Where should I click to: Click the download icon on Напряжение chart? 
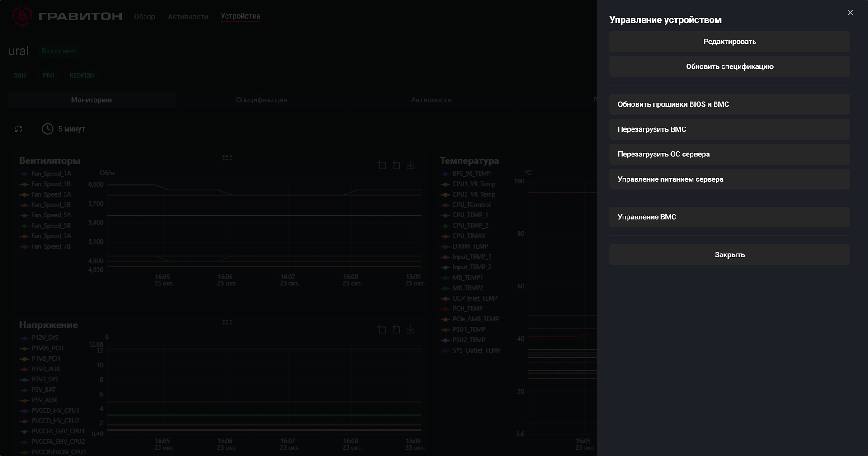410,329
